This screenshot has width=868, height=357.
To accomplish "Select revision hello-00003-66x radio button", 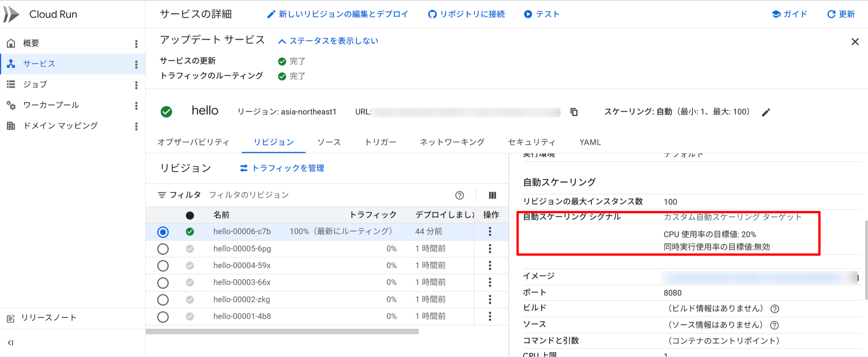I will coord(163,282).
